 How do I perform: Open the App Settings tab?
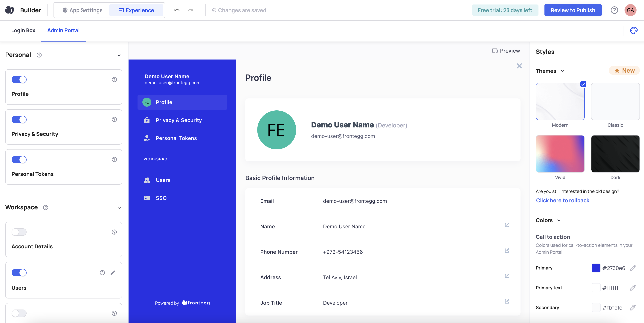point(82,10)
